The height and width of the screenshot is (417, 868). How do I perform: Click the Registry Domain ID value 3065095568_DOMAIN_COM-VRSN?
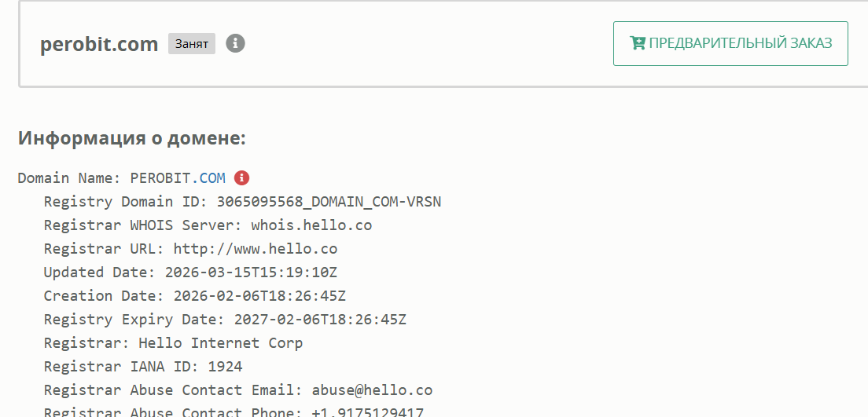coord(329,202)
